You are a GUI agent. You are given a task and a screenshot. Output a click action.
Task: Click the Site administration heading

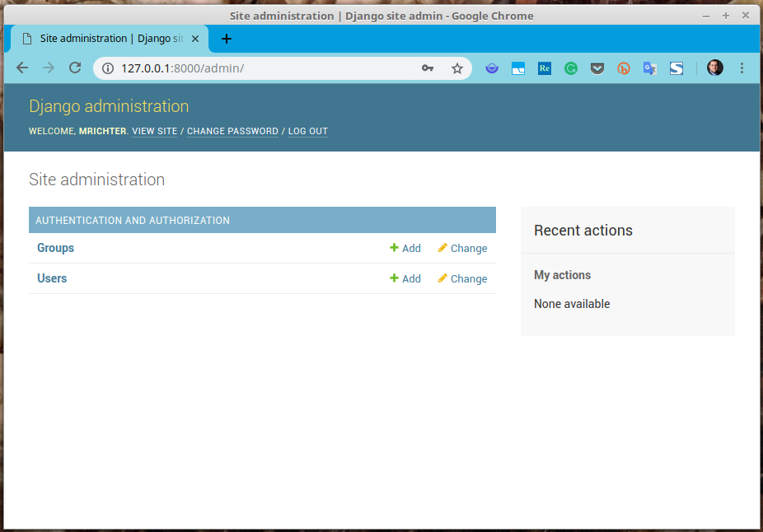pos(97,180)
